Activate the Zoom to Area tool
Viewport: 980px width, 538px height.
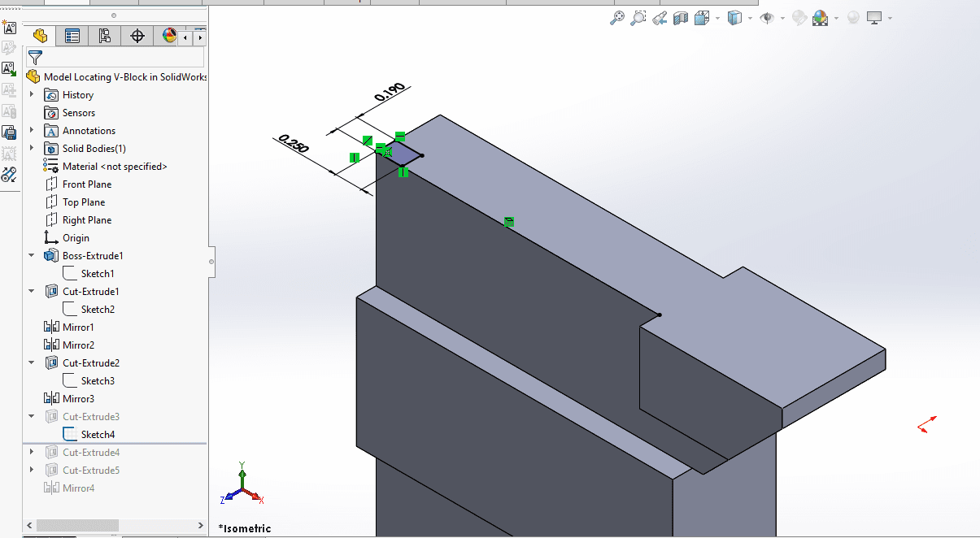[x=638, y=17]
